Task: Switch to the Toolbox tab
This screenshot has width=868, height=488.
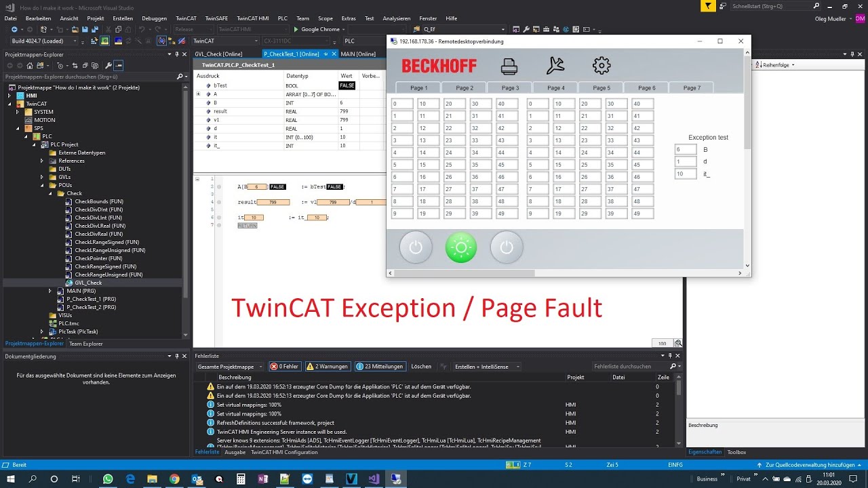Action: [x=736, y=452]
